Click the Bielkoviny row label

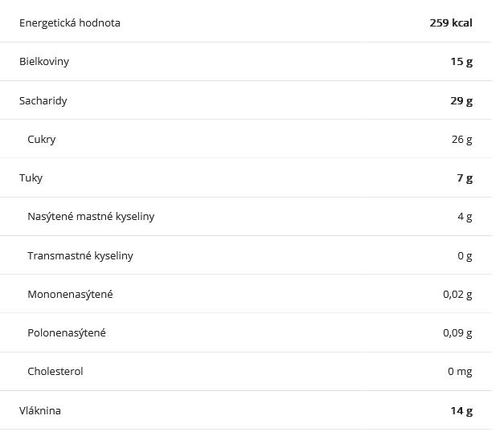click(x=44, y=62)
